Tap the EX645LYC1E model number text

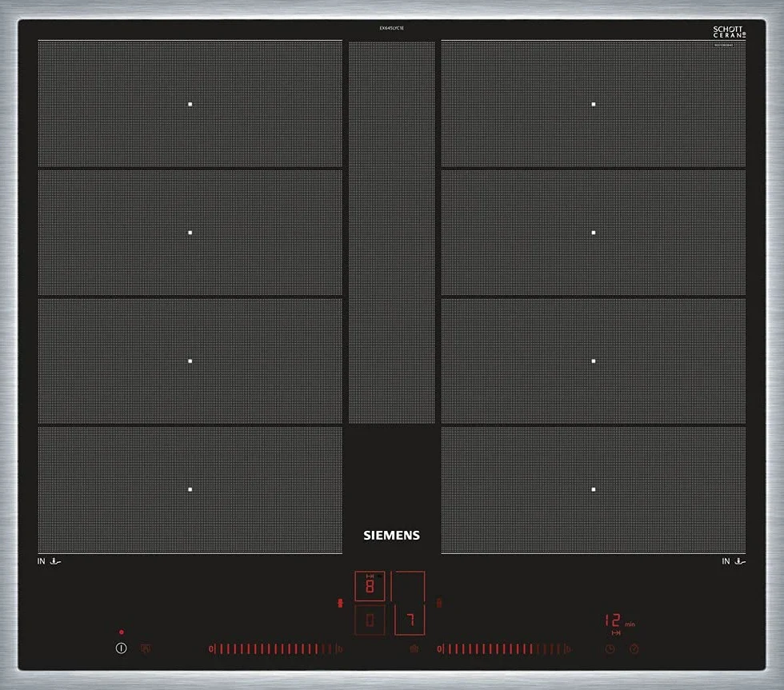click(x=391, y=28)
